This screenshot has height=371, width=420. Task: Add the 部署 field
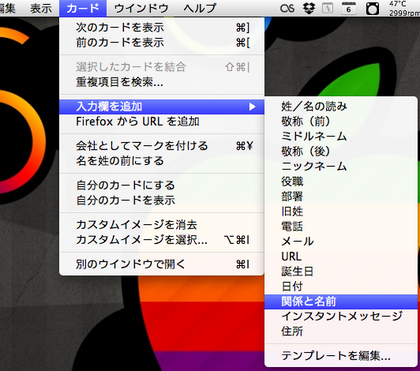(341, 197)
